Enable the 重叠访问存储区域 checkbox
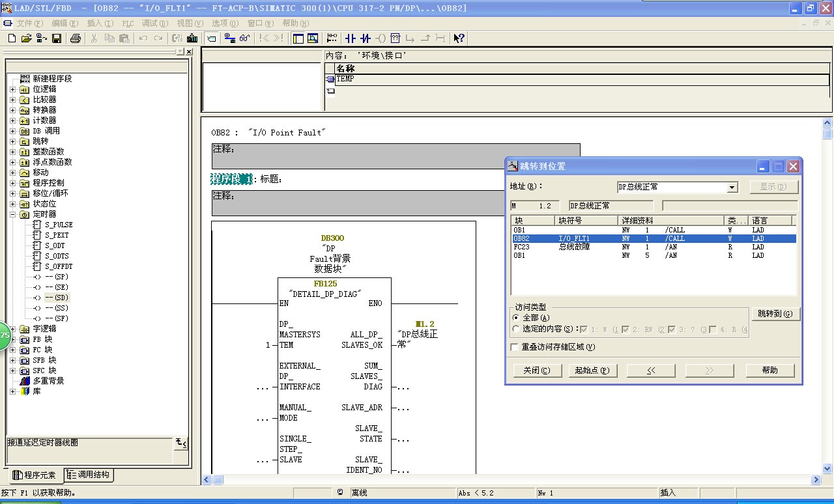Image resolution: width=834 pixels, height=504 pixels. [515, 348]
